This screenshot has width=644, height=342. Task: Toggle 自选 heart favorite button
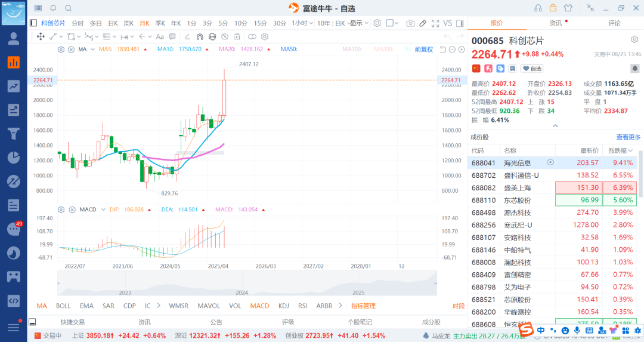tap(532, 69)
